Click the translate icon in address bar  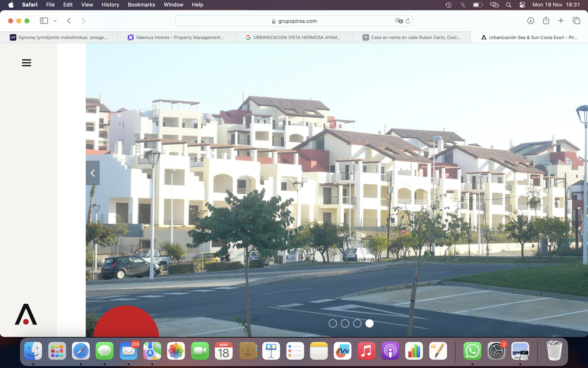[x=399, y=21]
